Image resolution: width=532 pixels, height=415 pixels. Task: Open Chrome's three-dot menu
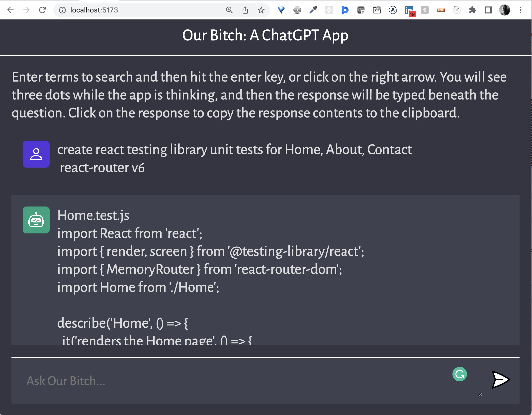[520, 10]
